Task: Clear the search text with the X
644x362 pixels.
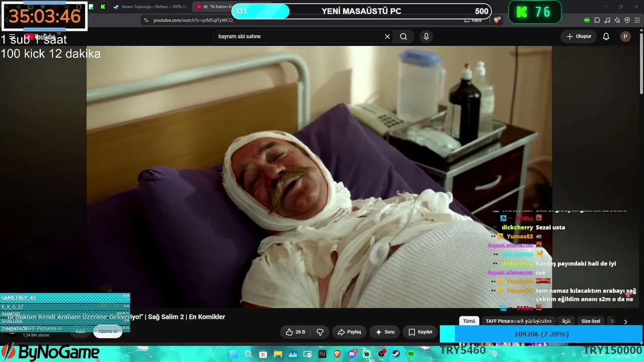Action: point(387,36)
